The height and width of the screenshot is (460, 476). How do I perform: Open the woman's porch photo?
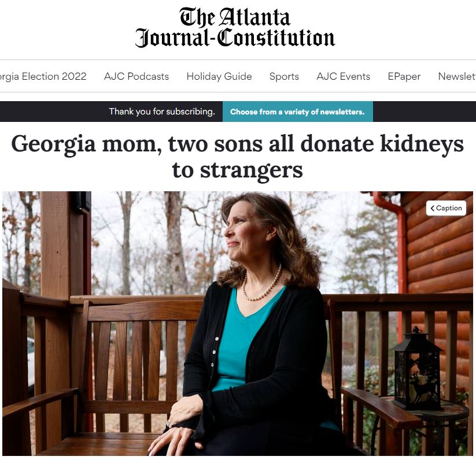[237, 323]
